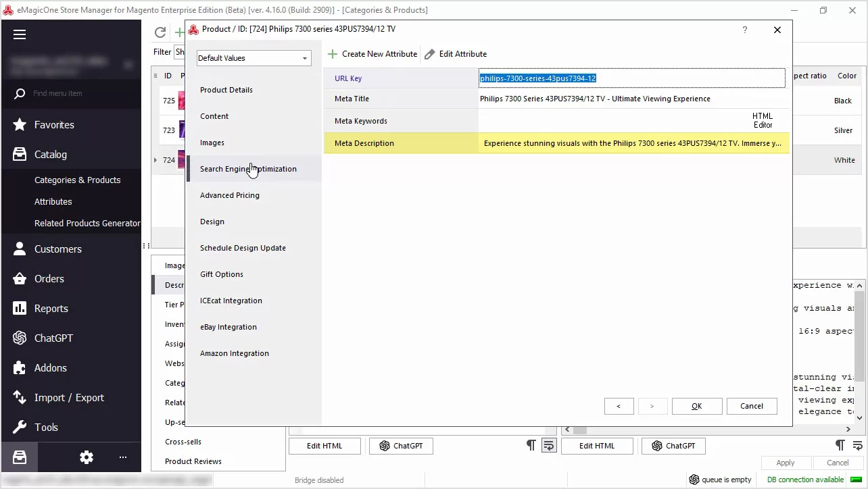Open Categories & Products in sidebar
The image size is (868, 489).
point(77,180)
